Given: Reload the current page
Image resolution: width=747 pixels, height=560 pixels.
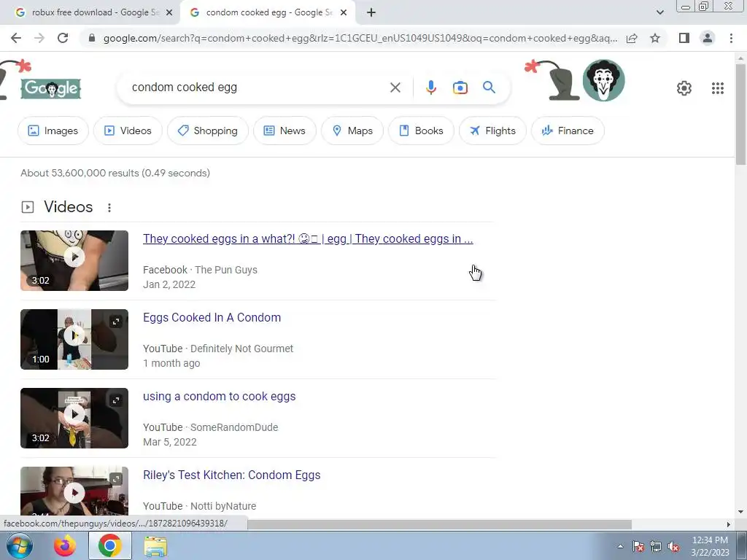Looking at the screenshot, I should [63, 38].
